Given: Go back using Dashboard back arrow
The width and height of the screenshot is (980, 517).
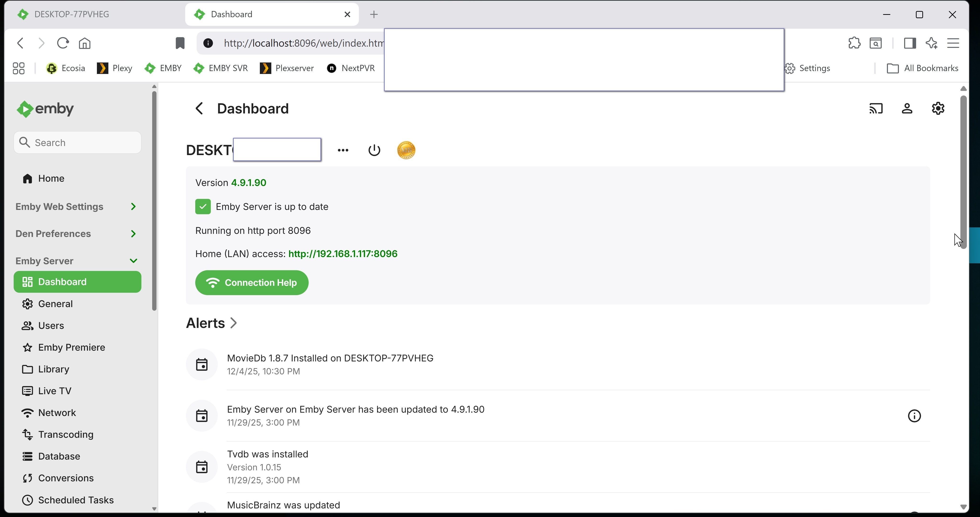Looking at the screenshot, I should [x=199, y=109].
